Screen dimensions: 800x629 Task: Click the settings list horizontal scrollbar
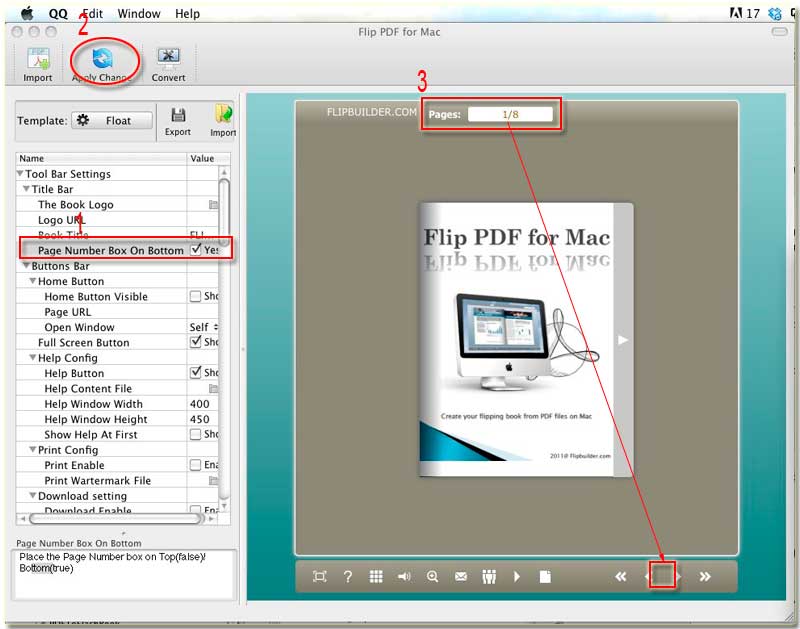point(117,518)
